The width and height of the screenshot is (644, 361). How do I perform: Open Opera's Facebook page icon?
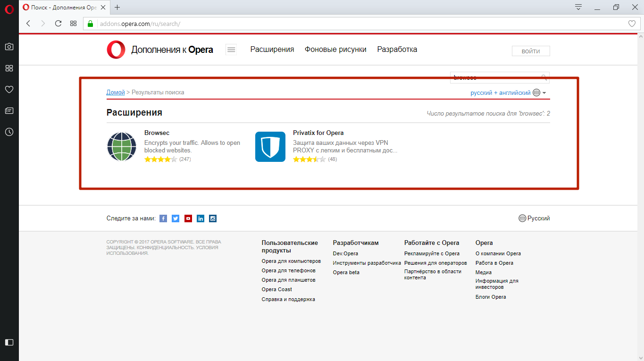coord(163,218)
